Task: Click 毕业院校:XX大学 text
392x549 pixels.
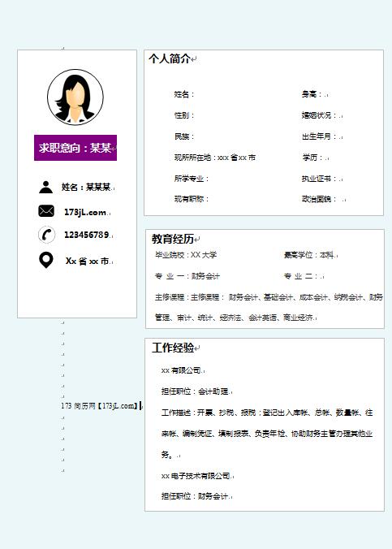Action: [186, 255]
